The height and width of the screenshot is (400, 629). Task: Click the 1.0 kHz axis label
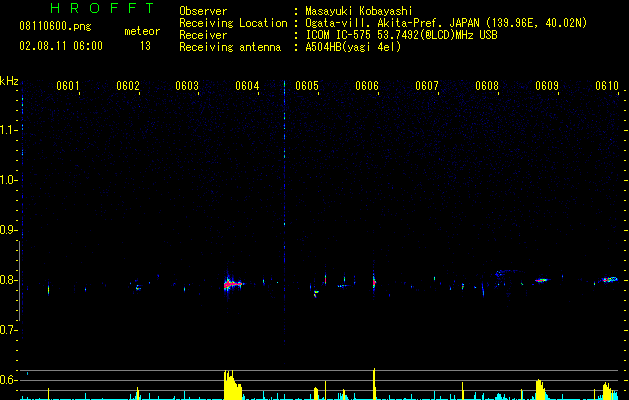pyautogui.click(x=9, y=180)
